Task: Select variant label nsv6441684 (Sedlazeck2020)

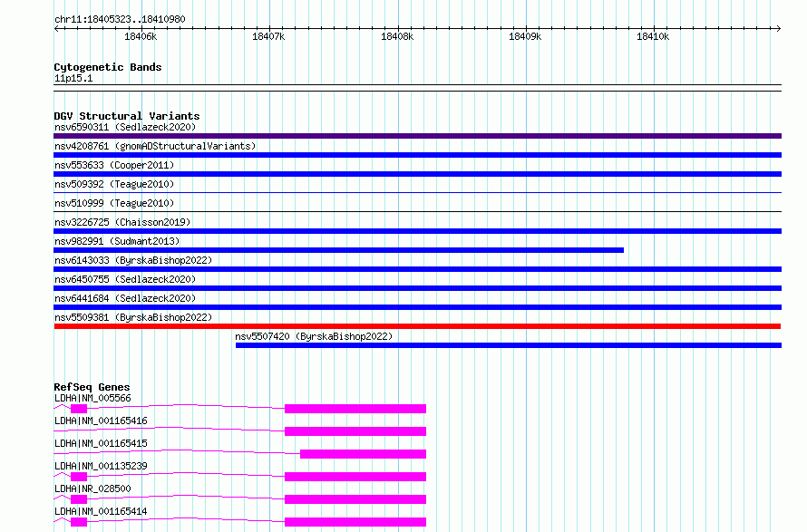Action: 125,298
